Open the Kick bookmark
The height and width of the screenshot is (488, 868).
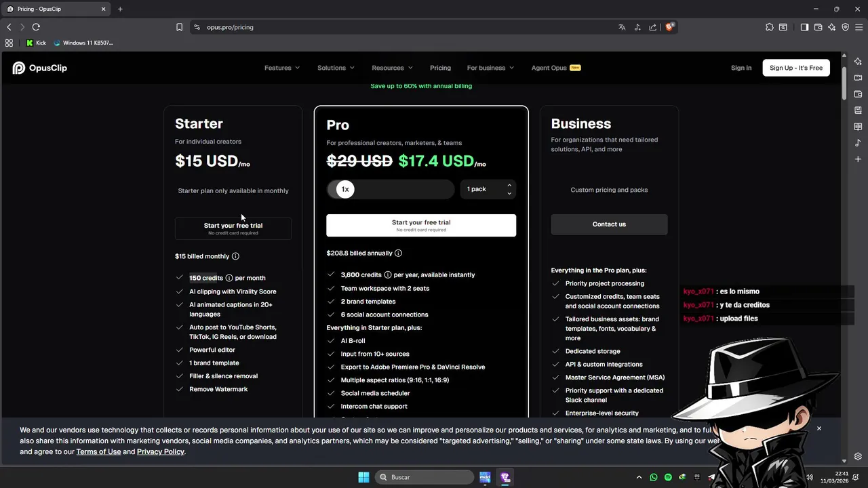[36, 43]
